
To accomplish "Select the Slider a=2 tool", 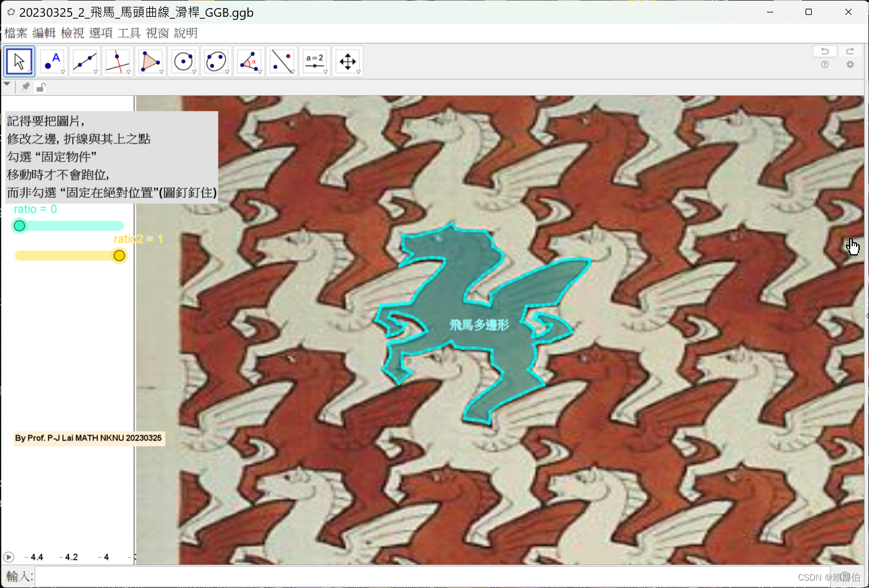I will coord(315,62).
